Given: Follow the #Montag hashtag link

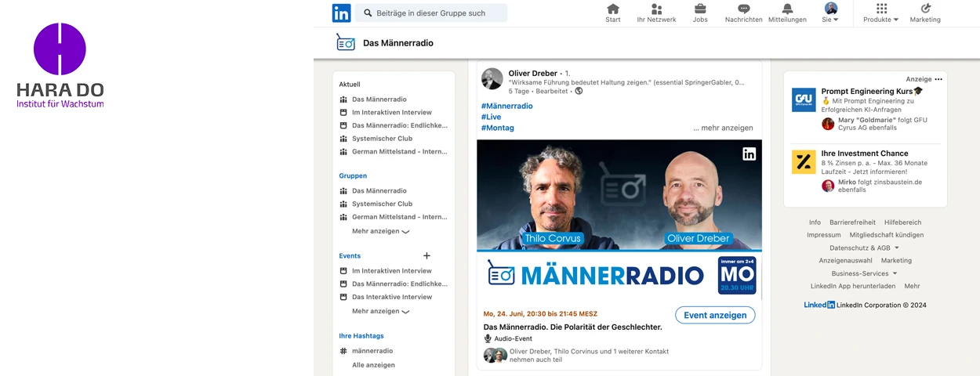Looking at the screenshot, I should (498, 128).
